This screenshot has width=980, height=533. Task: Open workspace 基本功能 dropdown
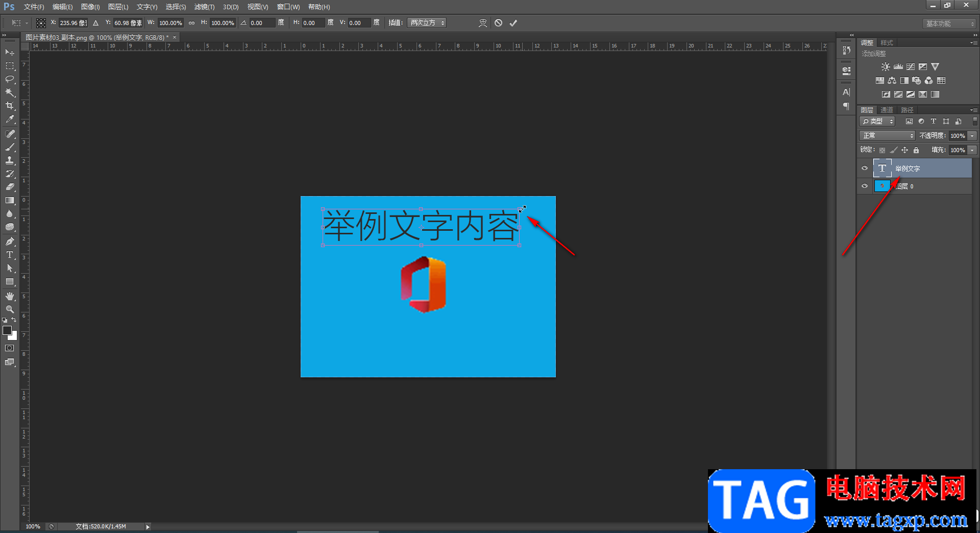coord(949,23)
